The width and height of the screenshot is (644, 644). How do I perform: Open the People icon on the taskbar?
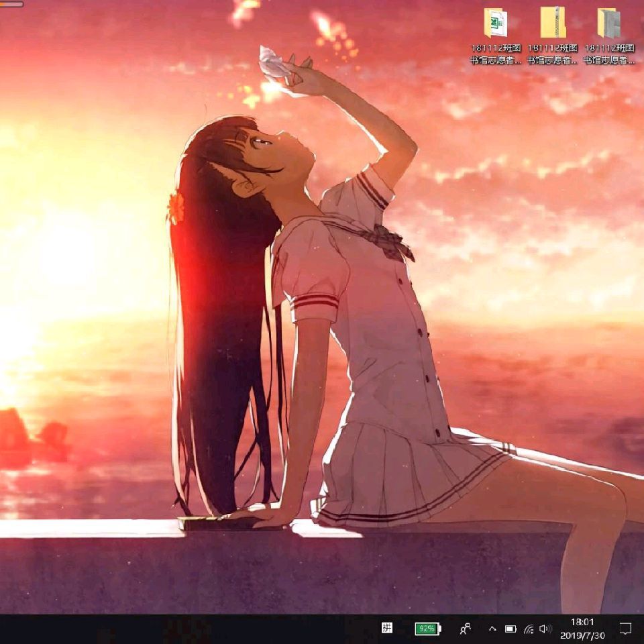coord(466,629)
